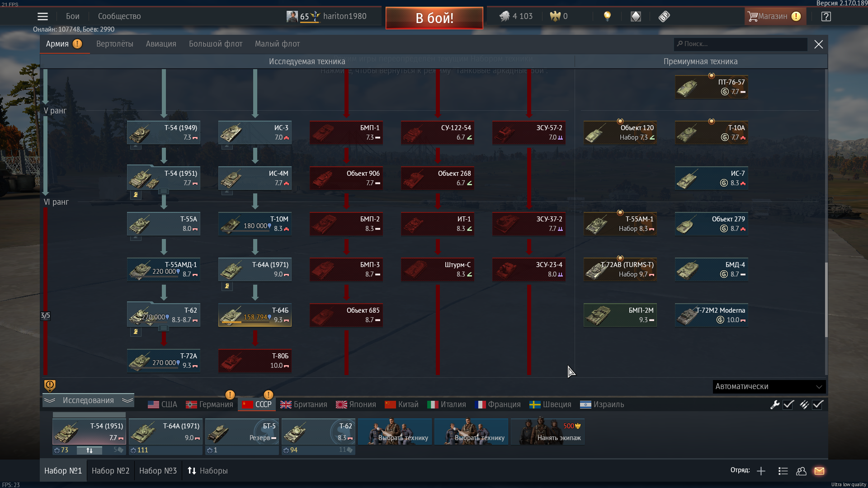The height and width of the screenshot is (488, 868).
Task: Open the Сообщество menu
Action: tap(119, 16)
